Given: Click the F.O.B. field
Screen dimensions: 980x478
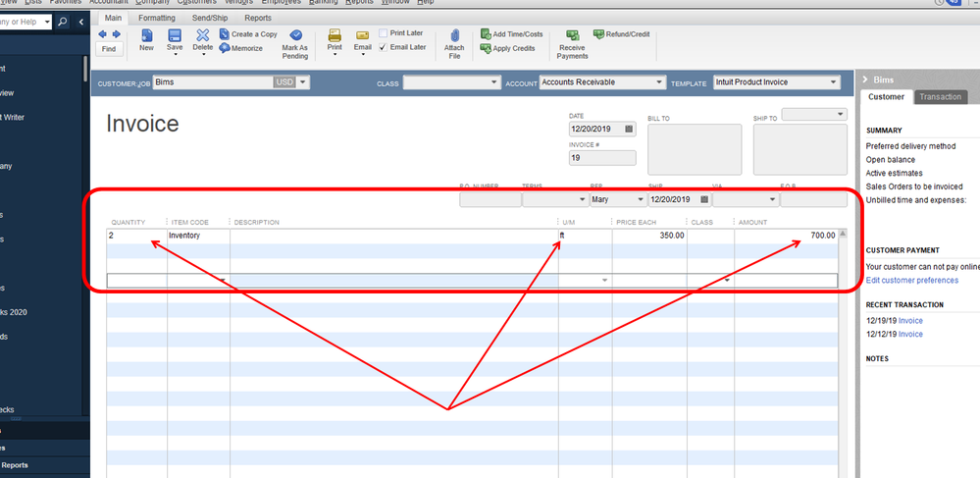Looking at the screenshot, I should tap(814, 199).
